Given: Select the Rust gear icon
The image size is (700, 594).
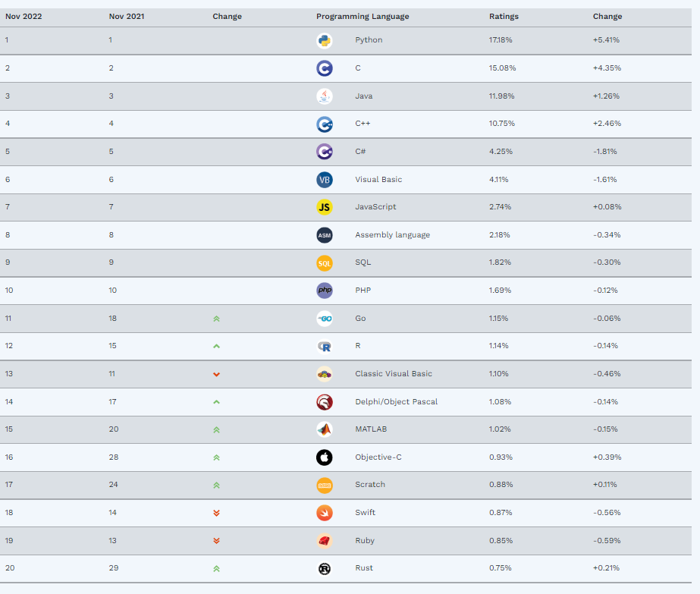Looking at the screenshot, I should [324, 568].
